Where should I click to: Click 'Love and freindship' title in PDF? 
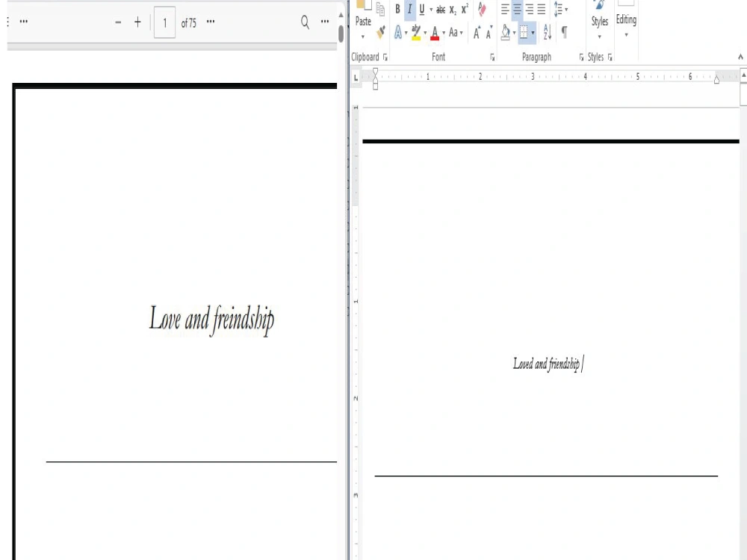click(x=211, y=319)
